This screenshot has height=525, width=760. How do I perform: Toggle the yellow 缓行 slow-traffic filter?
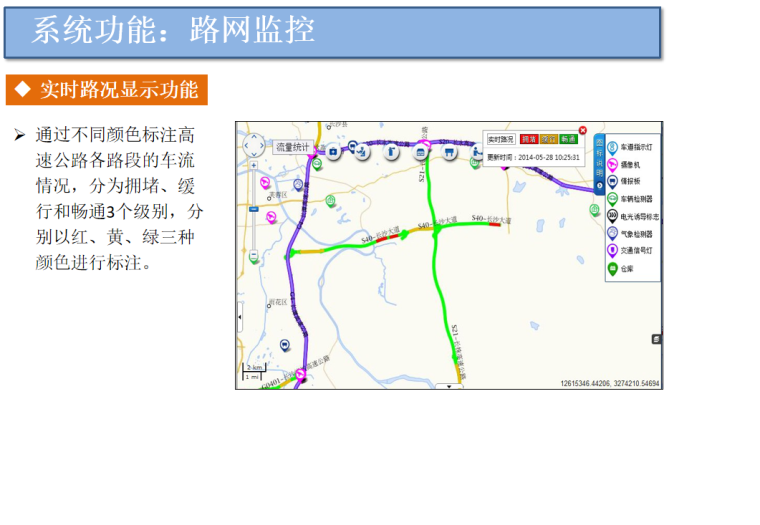coord(548,140)
